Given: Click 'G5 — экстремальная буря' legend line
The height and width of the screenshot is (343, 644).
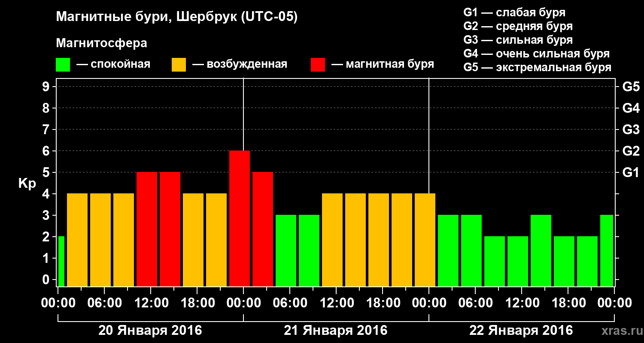Looking at the screenshot, I should point(537,67).
